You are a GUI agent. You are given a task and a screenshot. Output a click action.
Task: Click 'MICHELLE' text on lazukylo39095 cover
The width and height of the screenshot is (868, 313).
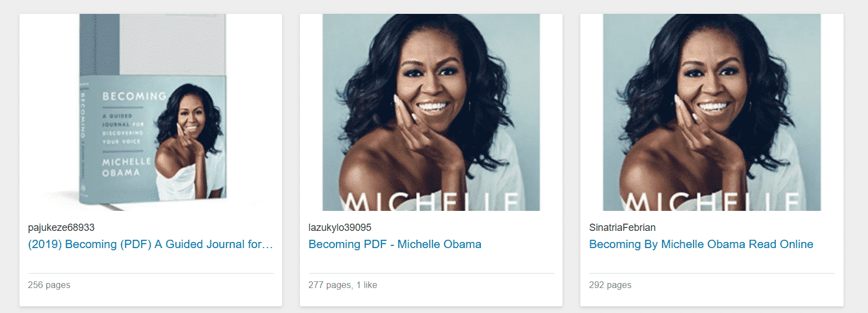pyautogui.click(x=432, y=202)
